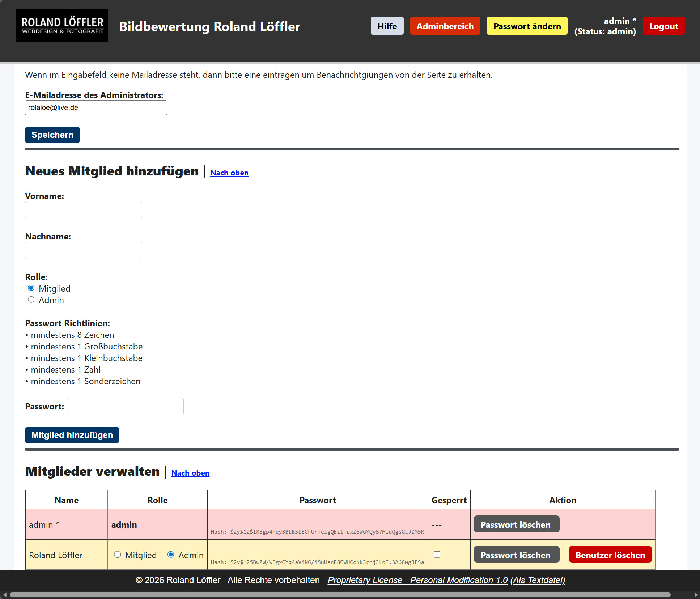Viewport: 700px width, 599px height.
Task: Select the Mitglied role for new member
Action: 31,288
